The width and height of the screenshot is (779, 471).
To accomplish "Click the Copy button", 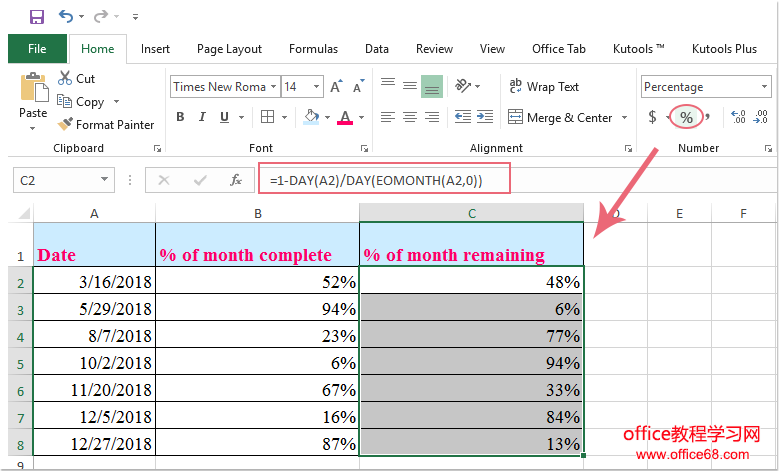I will point(80,101).
